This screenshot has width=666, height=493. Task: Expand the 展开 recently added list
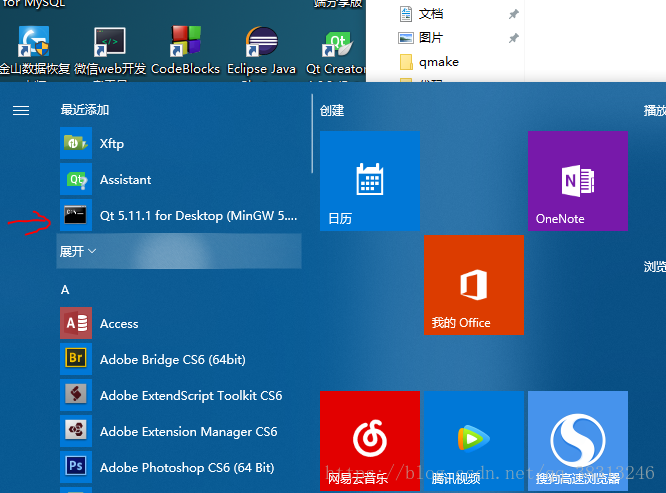point(179,251)
